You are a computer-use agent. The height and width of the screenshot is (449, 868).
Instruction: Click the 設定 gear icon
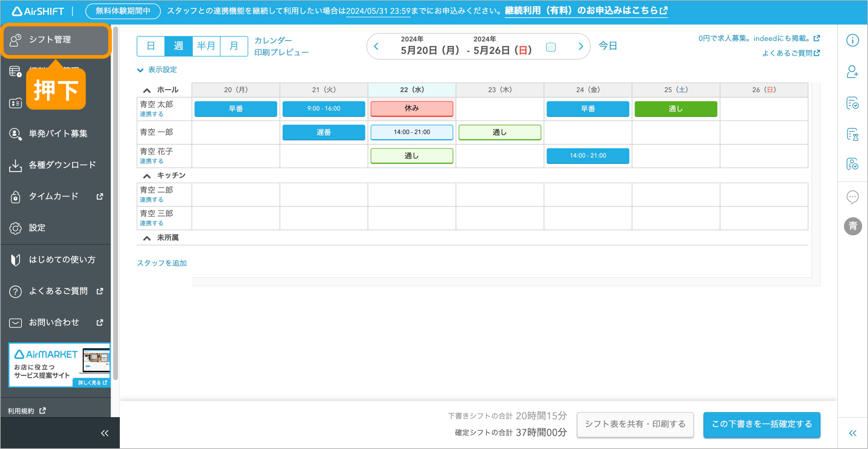(15, 228)
